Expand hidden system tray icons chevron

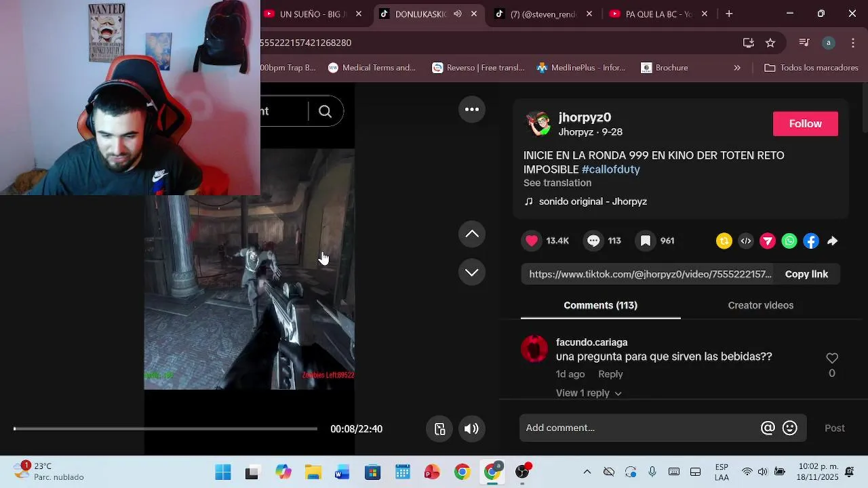point(587,472)
